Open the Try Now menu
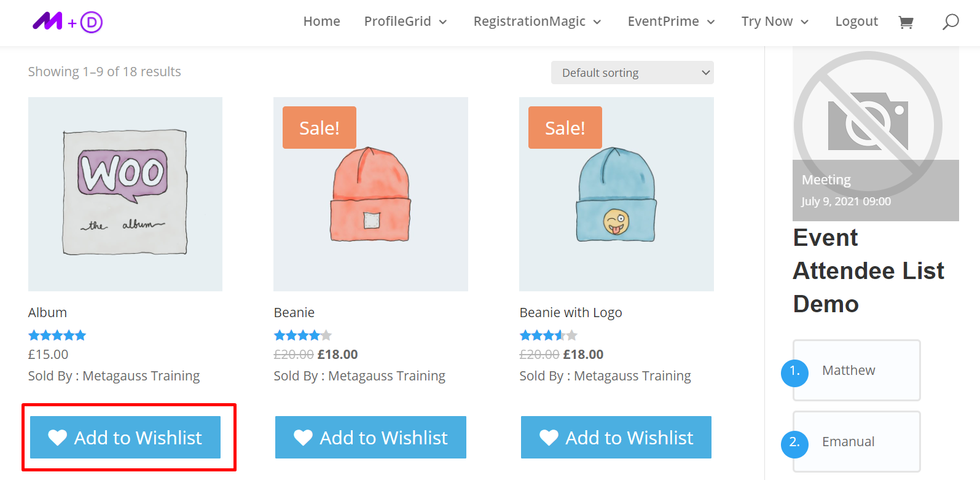The width and height of the screenshot is (980, 480). point(774,22)
